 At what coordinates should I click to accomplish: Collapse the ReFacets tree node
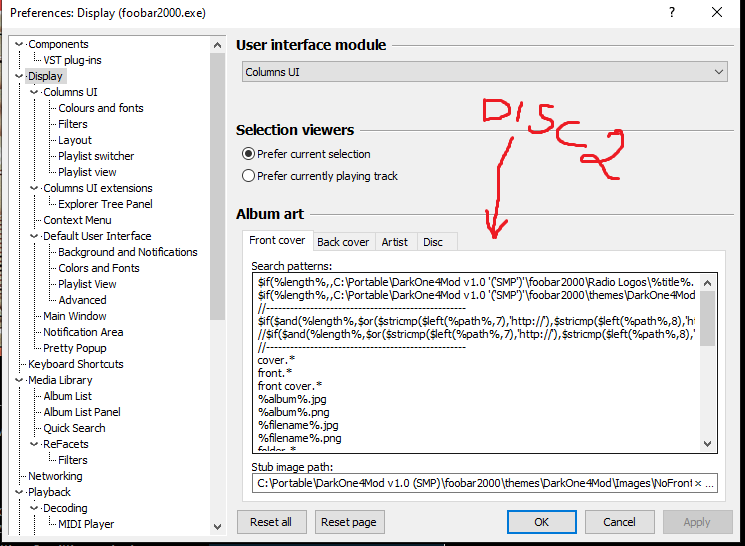coord(34,444)
